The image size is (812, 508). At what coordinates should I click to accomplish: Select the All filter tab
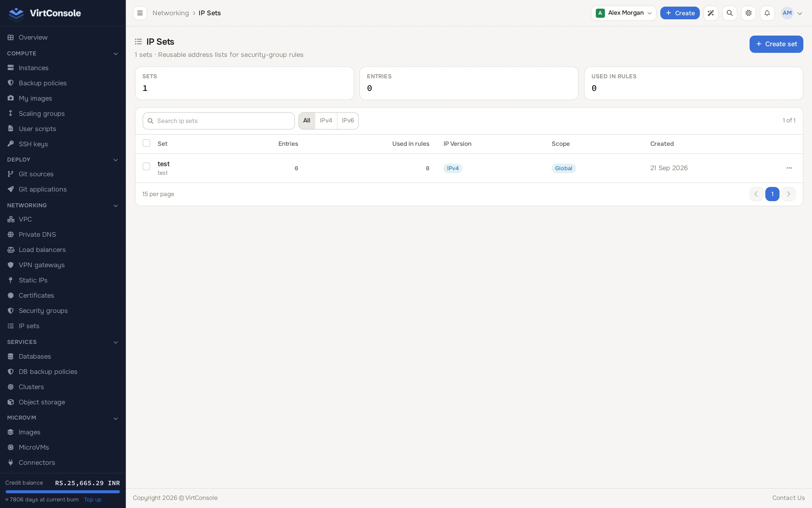tap(307, 121)
